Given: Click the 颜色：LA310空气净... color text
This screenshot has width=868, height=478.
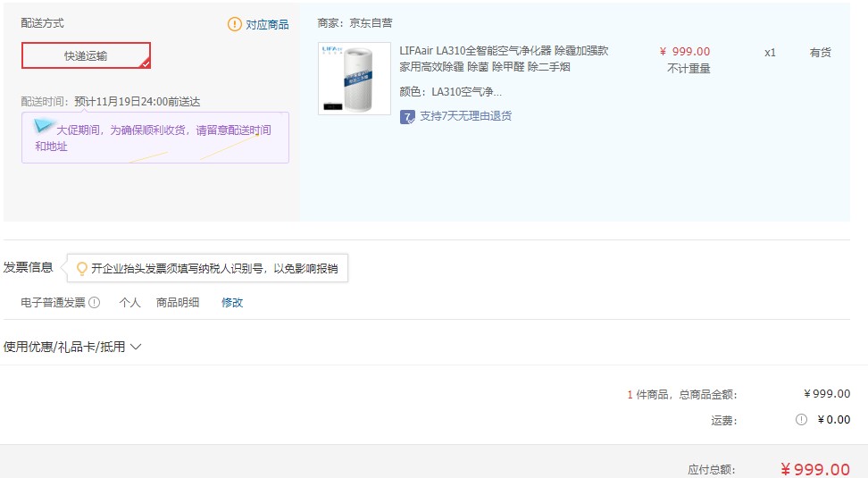Looking at the screenshot, I should pos(451,92).
